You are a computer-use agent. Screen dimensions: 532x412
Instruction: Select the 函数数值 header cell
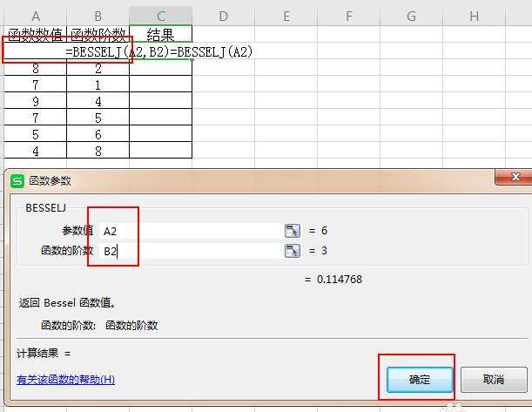point(36,34)
